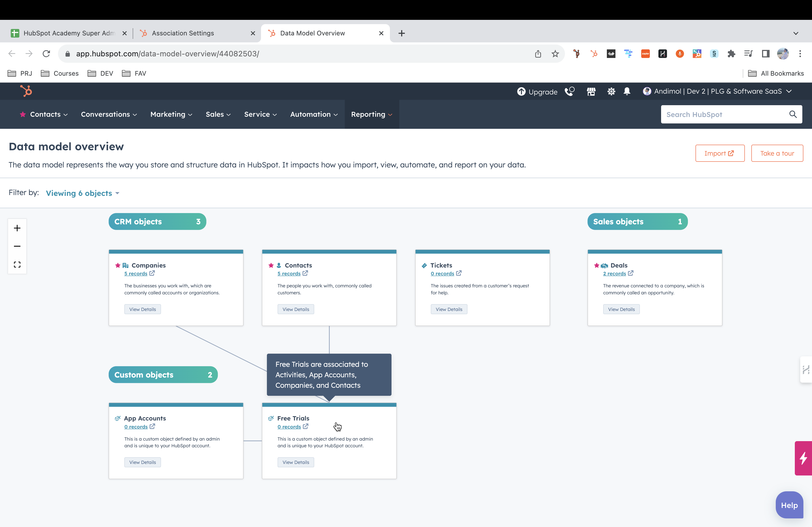Click the fit-to-screen icon

[x=17, y=265]
